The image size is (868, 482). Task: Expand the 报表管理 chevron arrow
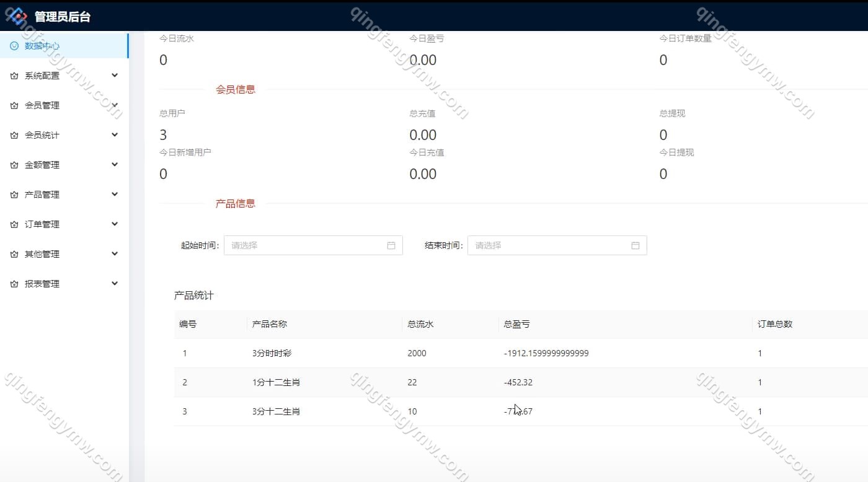pos(115,283)
